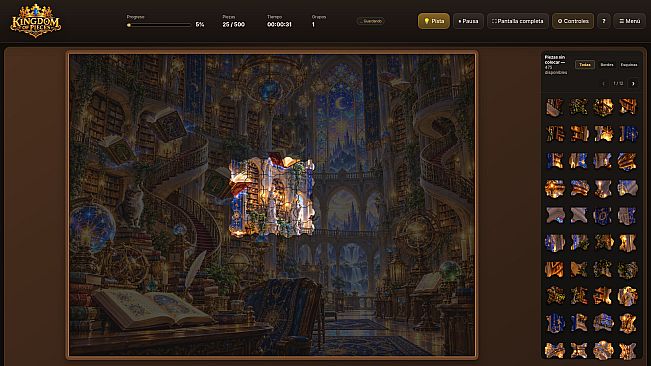Click the 1/12 page indicator

pos(618,83)
